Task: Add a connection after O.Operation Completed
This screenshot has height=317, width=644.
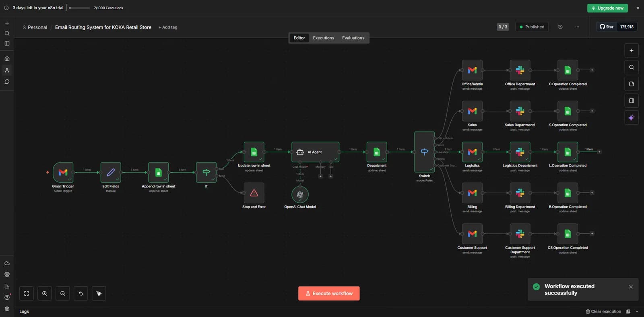Action: tap(592, 70)
